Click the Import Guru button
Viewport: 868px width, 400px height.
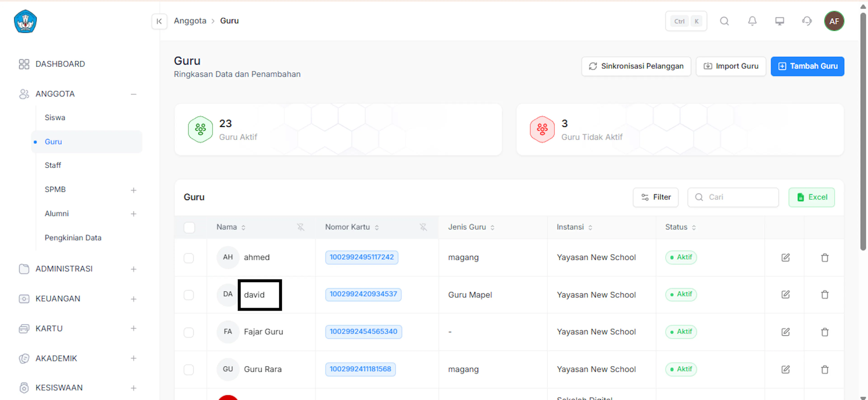(731, 66)
